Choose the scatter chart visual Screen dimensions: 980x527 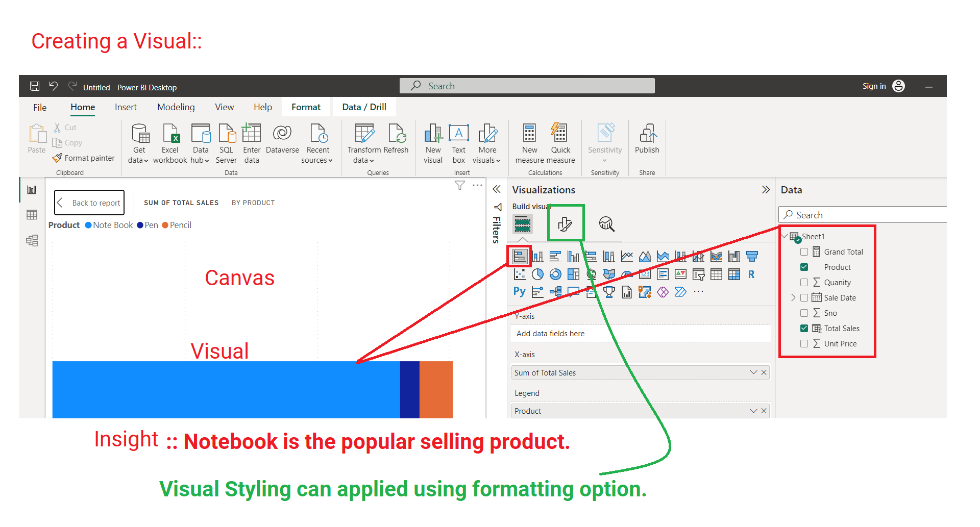coord(520,274)
